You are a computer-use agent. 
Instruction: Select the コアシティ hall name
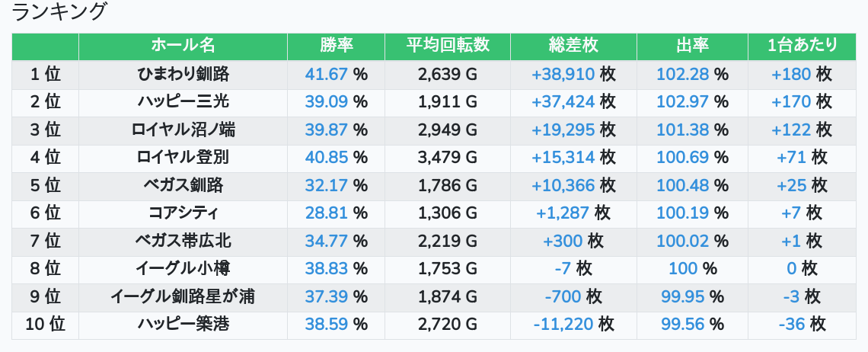coord(183,213)
